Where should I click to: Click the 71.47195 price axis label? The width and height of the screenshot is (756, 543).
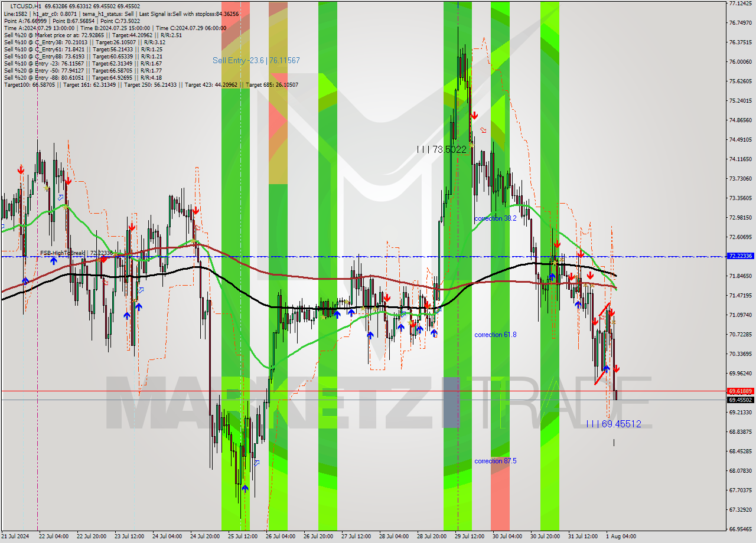click(x=741, y=296)
